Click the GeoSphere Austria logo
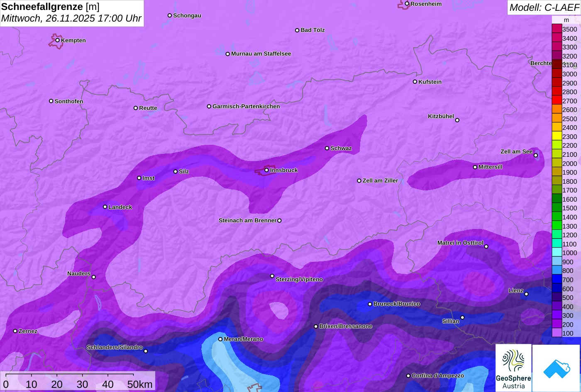Viewport: 581px width, 392px height. pos(513,368)
